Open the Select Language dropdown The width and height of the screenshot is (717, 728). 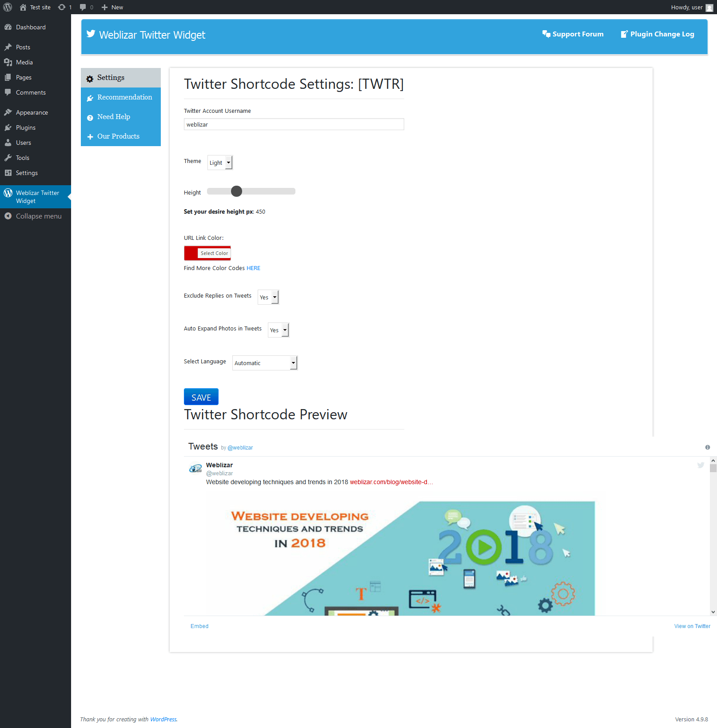point(265,363)
